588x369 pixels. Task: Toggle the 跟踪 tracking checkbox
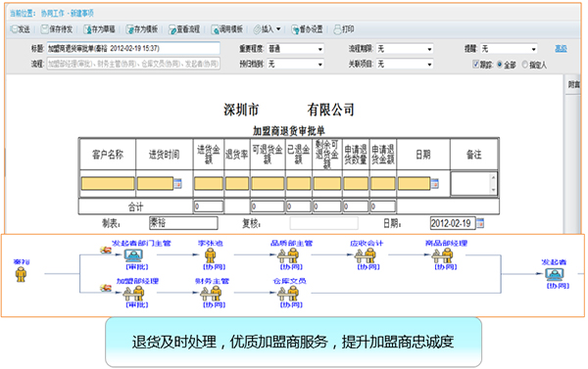[476, 64]
